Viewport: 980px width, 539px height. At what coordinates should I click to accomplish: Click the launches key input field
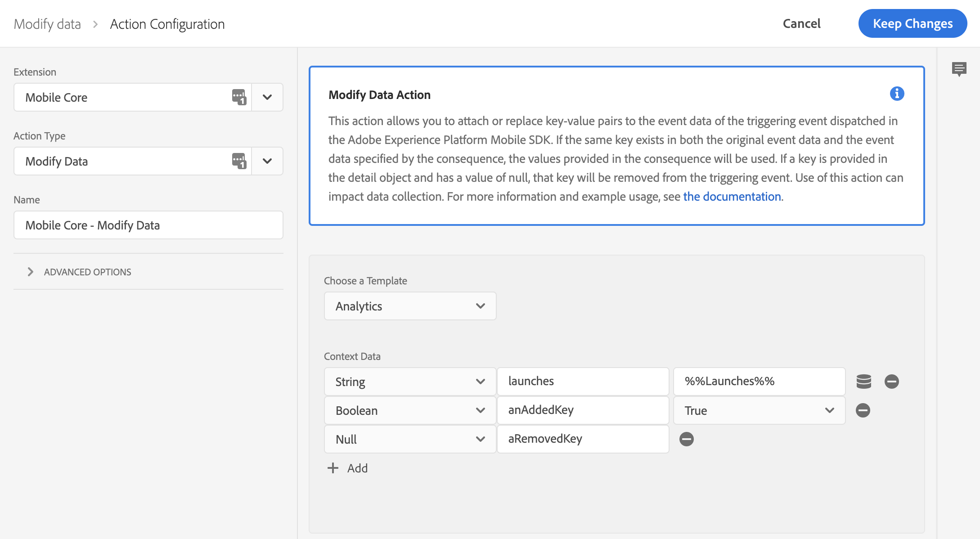583,382
